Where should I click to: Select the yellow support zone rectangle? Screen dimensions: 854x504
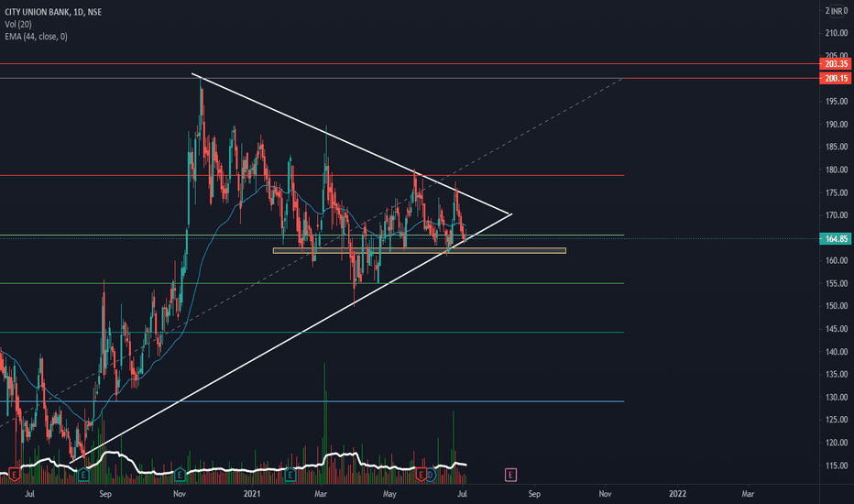[420, 251]
